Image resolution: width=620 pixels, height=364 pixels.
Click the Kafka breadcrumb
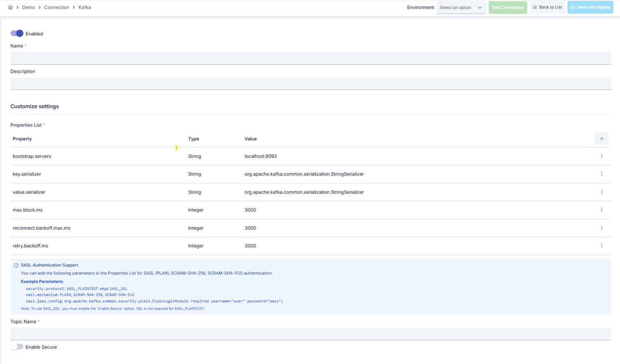[x=85, y=7]
